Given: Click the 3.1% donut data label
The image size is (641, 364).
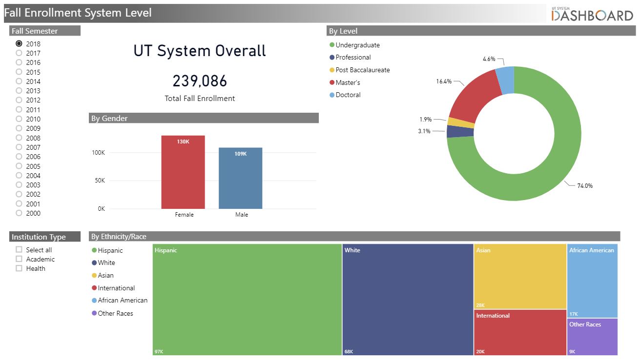Looking at the screenshot, I should click(x=424, y=131).
